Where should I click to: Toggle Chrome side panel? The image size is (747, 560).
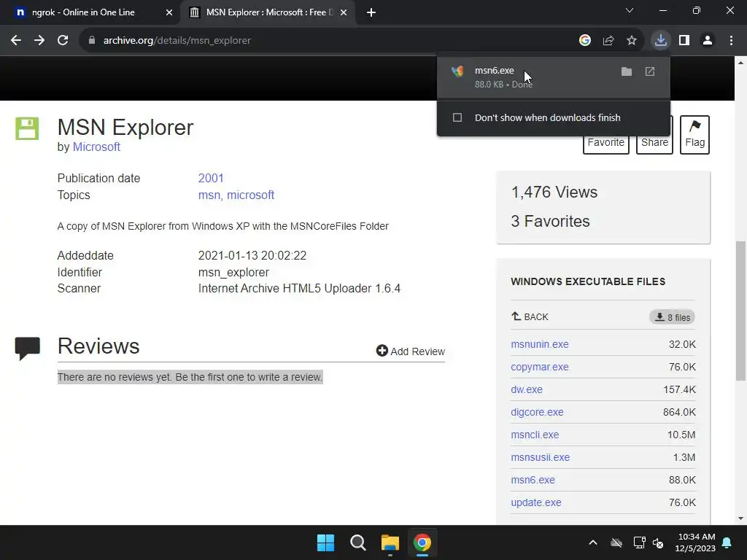pyautogui.click(x=684, y=41)
